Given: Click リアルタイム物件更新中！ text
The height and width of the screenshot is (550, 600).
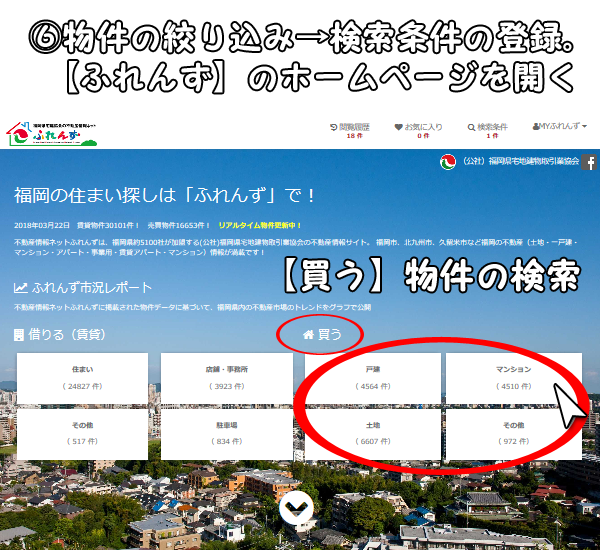Looking at the screenshot, I should [260, 225].
